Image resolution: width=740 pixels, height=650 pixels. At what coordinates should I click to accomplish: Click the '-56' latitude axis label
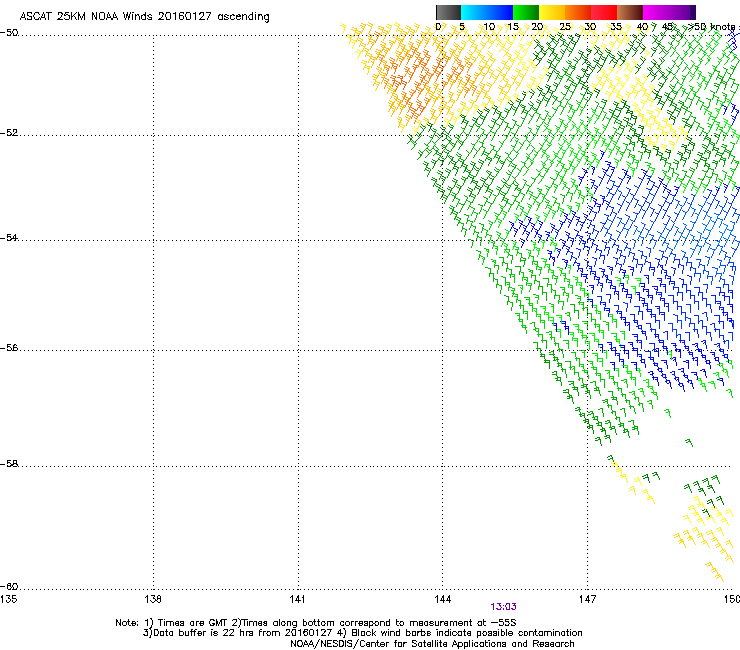coord(9,348)
